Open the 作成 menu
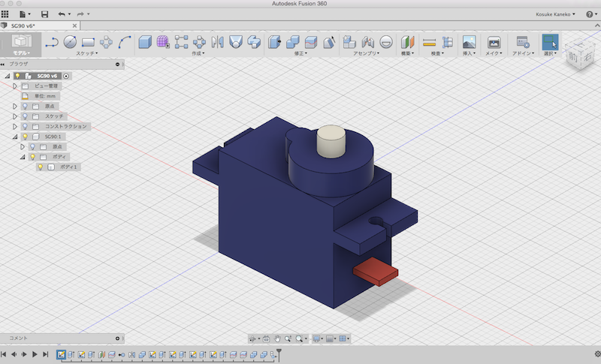The height and width of the screenshot is (364, 601). coord(198,53)
